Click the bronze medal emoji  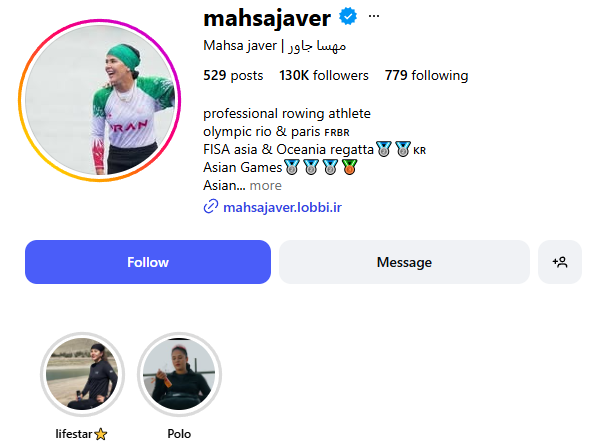pyautogui.click(x=349, y=167)
